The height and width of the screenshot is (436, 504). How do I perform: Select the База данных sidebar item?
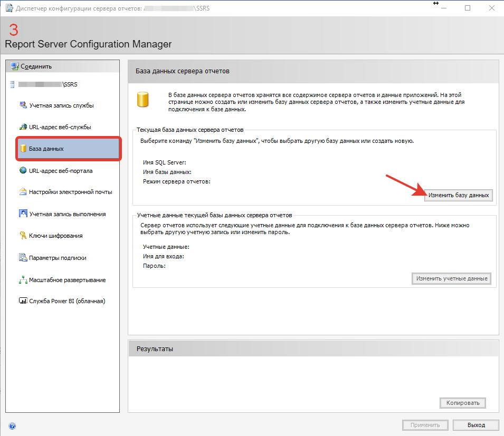(x=69, y=149)
